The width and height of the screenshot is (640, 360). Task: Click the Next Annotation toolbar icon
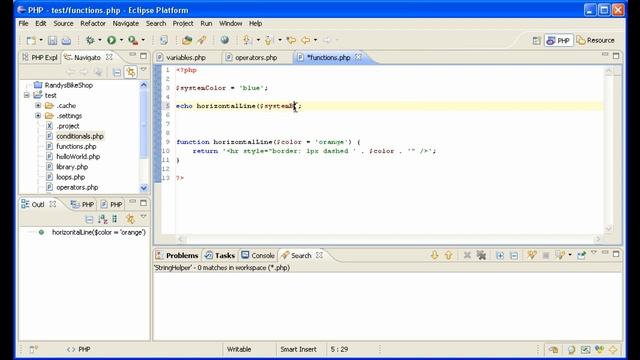point(247,40)
